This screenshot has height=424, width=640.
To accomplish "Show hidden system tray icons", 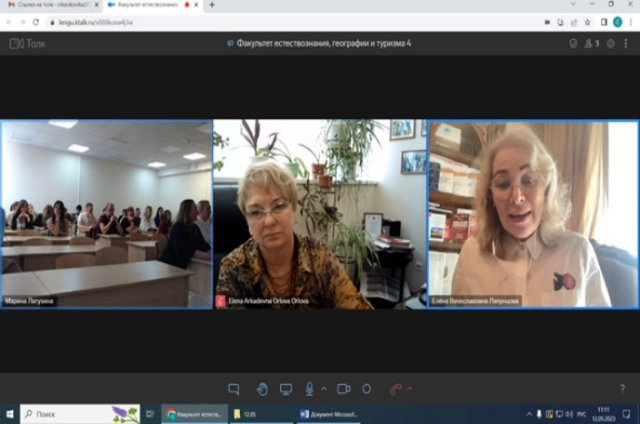I will click(529, 414).
